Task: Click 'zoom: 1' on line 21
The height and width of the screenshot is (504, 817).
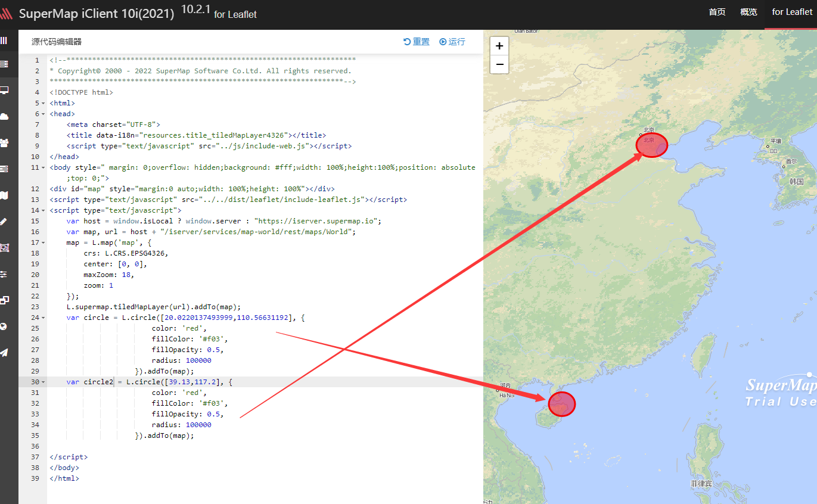Action: pyautogui.click(x=98, y=285)
